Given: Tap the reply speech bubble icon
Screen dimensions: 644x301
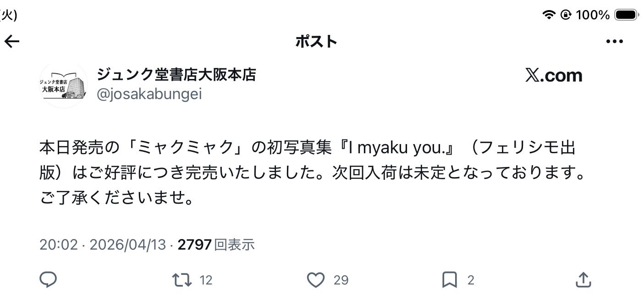Looking at the screenshot, I should tap(48, 279).
